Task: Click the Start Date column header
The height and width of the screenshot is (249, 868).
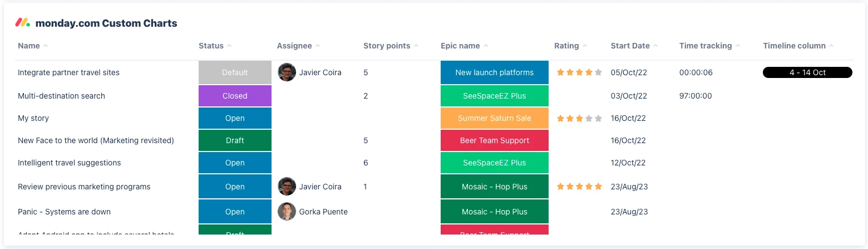Action: 630,46
